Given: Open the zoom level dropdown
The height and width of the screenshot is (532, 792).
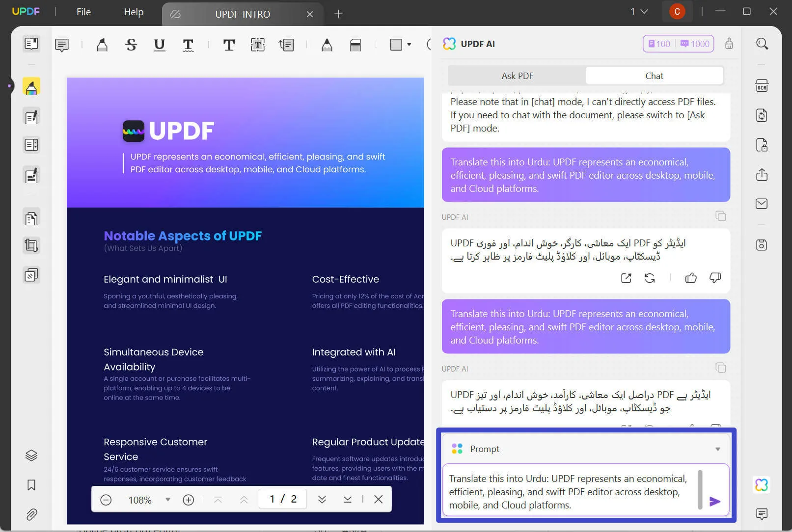Looking at the screenshot, I should point(168,500).
